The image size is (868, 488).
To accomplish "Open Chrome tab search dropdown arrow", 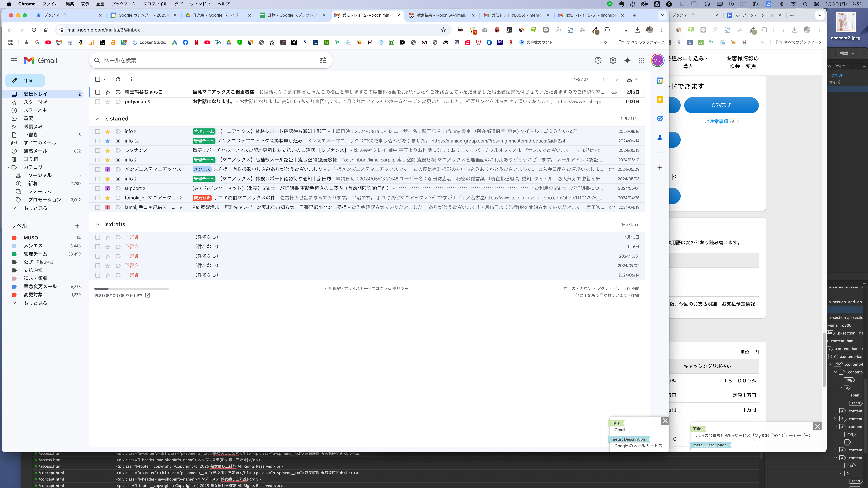I will 663,15.
